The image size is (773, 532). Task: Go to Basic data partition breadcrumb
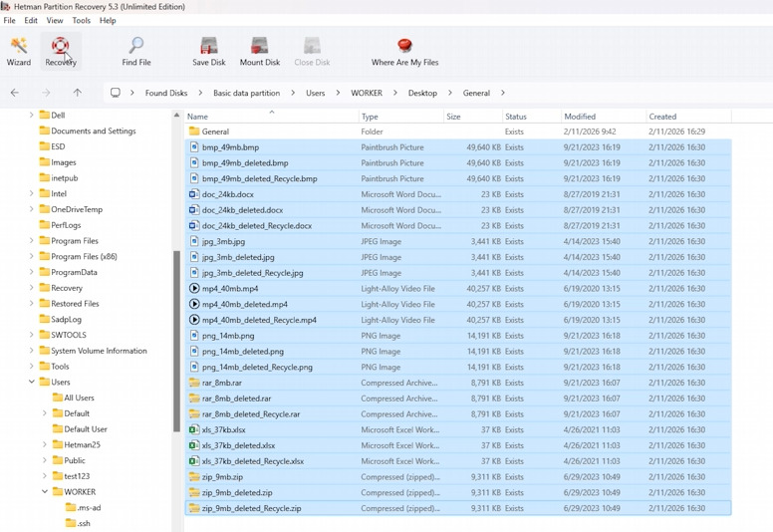246,93
